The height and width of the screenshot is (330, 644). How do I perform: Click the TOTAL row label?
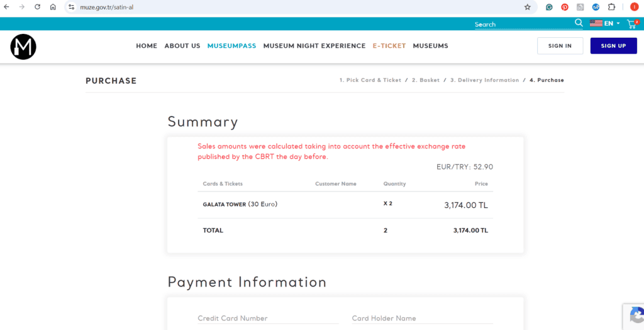pyautogui.click(x=213, y=230)
